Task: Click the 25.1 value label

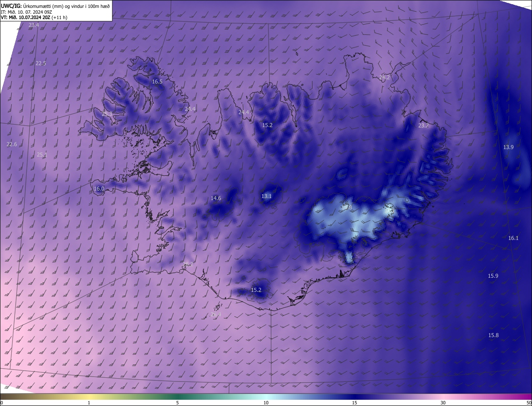Action: click(42, 155)
